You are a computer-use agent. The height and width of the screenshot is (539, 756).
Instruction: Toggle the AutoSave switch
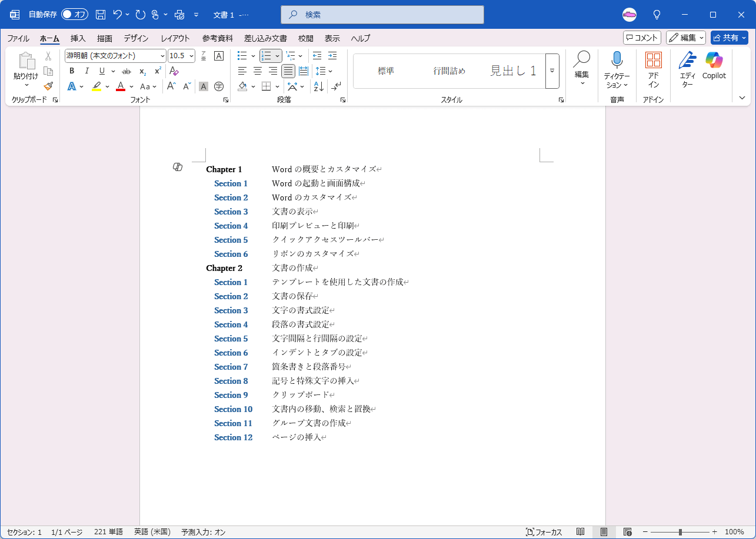point(74,15)
